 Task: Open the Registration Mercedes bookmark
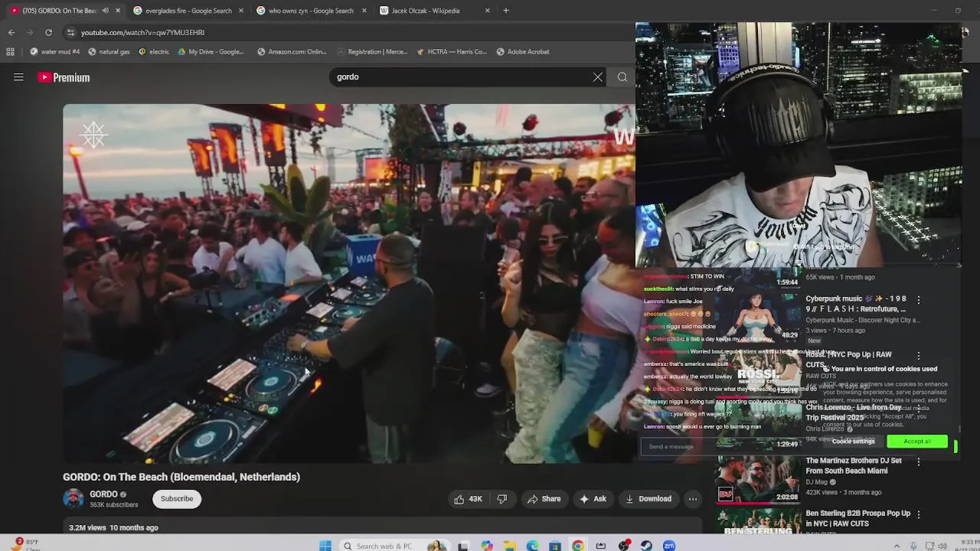tap(371, 51)
